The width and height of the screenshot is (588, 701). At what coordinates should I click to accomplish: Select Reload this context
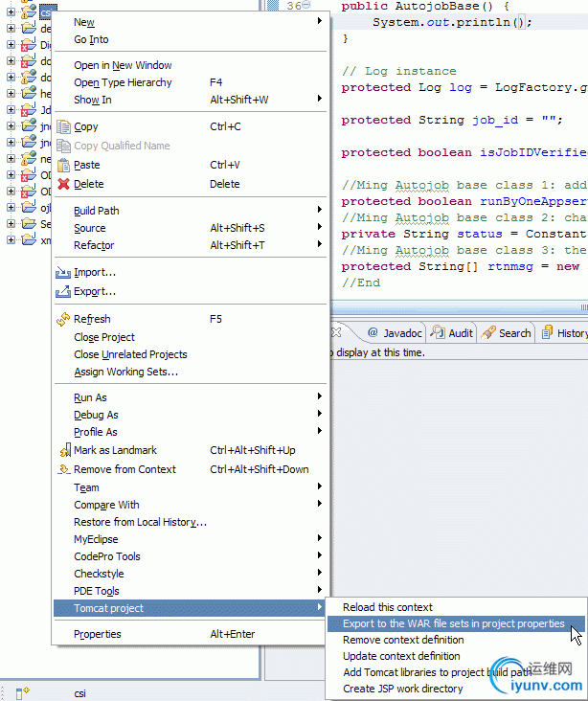tap(388, 607)
